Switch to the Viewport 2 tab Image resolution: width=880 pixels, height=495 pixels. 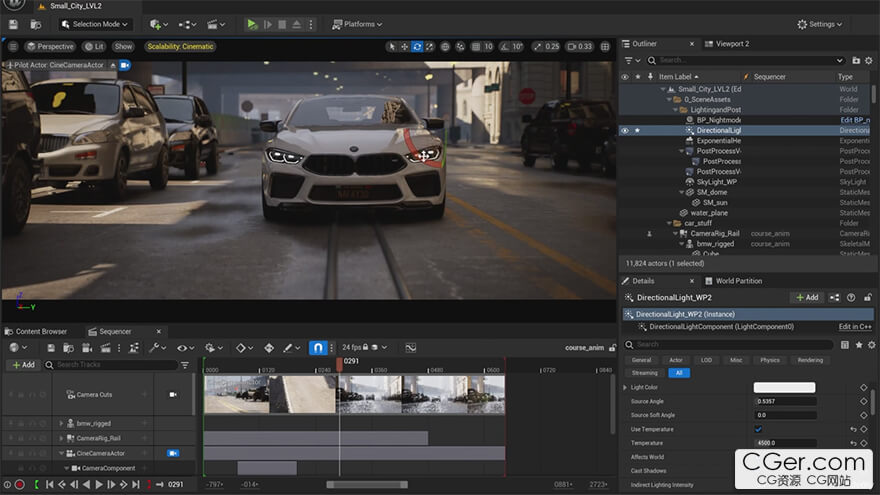[727, 44]
